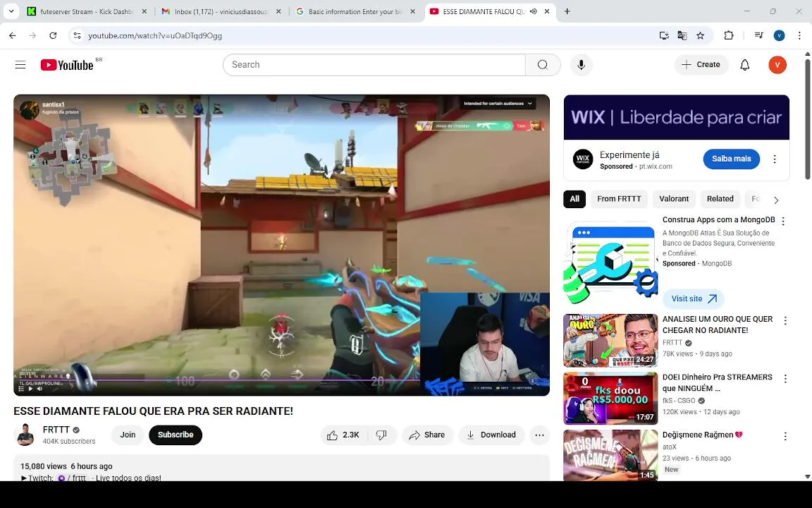This screenshot has height=508, width=812.
Task: Open Chrome three-dot menu
Action: click(x=799, y=35)
